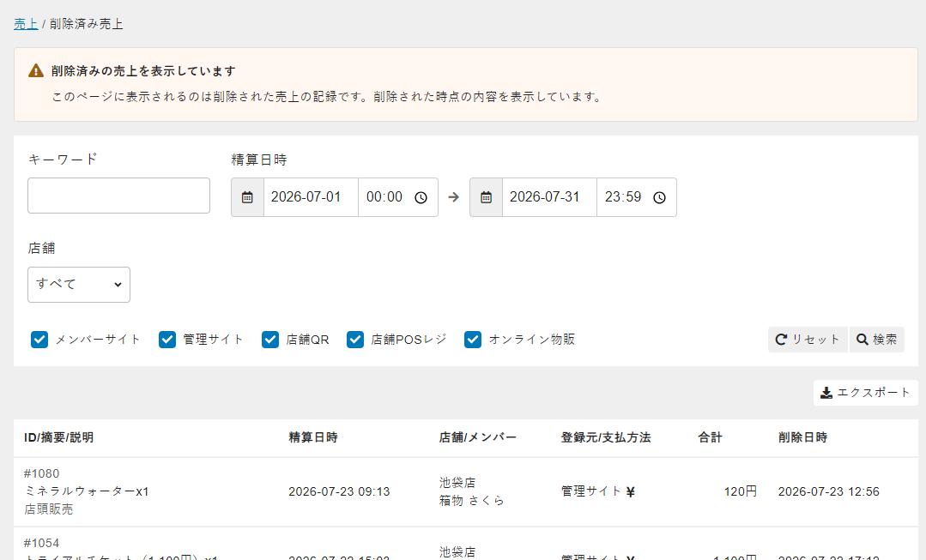Click the 削除済み売上 breadcrumb text
Image resolution: width=926 pixels, height=560 pixels.
tap(86, 24)
